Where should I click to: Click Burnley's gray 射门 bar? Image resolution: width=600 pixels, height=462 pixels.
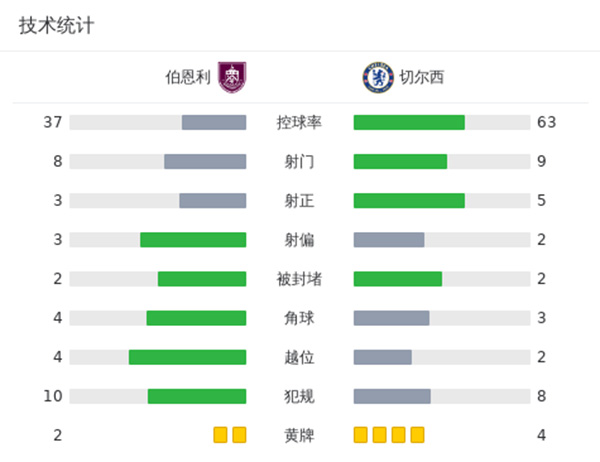205,162
